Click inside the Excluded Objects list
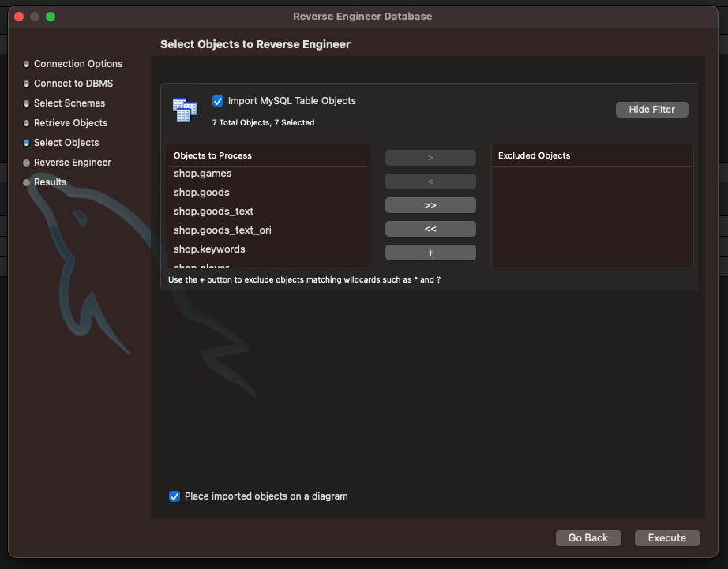 point(592,217)
